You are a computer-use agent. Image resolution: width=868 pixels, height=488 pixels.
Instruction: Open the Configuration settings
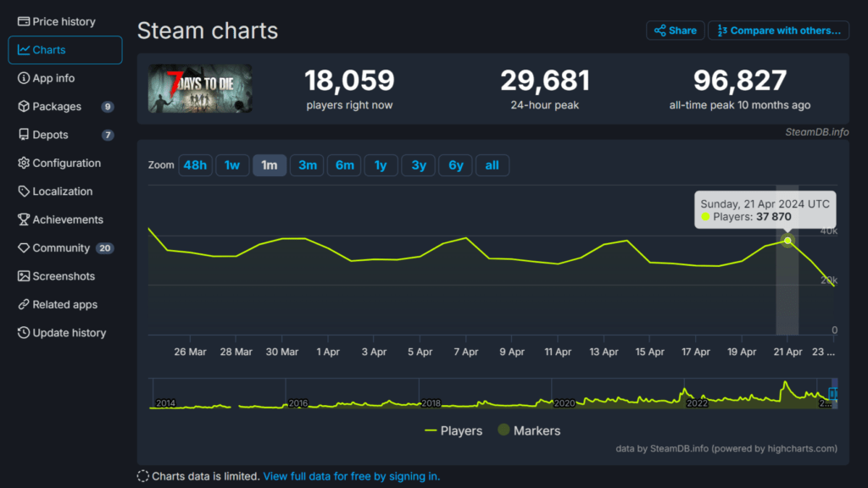(62, 163)
